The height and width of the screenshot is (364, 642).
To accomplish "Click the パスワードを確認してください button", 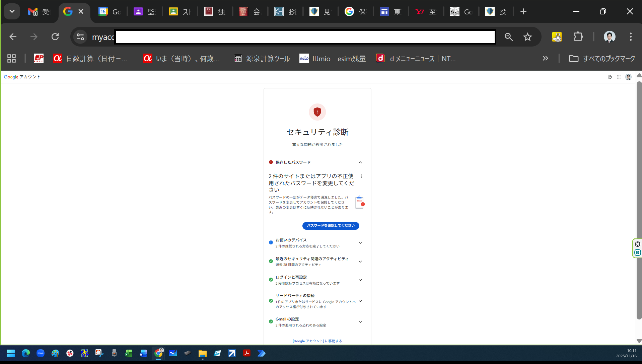I will tap(331, 226).
